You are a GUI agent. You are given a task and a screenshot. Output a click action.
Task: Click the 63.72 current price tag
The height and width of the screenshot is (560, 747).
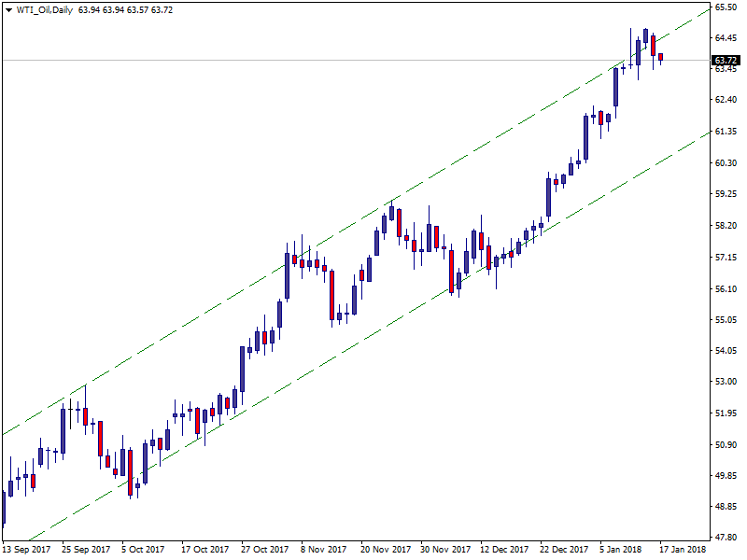point(726,61)
